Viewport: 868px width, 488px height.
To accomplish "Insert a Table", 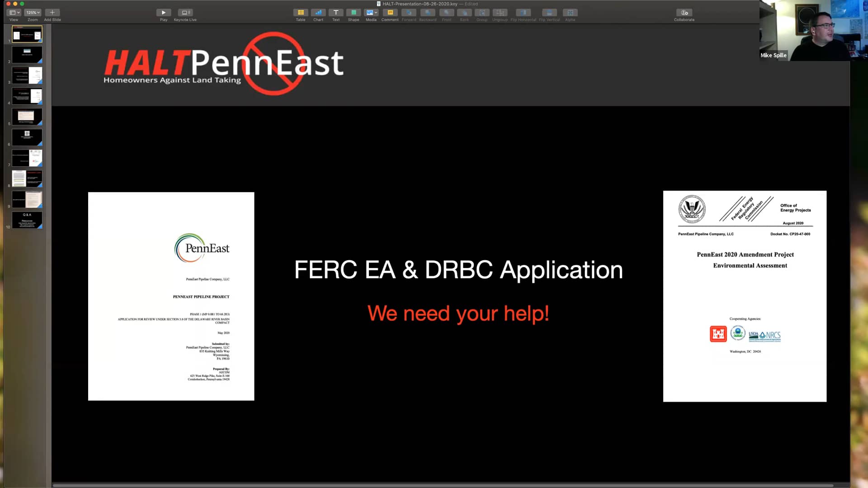I will (301, 13).
